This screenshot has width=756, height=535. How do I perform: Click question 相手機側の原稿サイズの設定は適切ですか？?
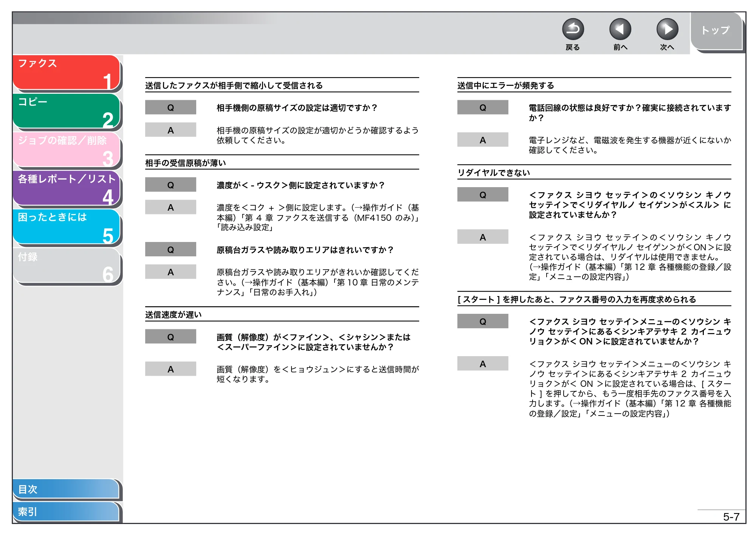(x=297, y=108)
